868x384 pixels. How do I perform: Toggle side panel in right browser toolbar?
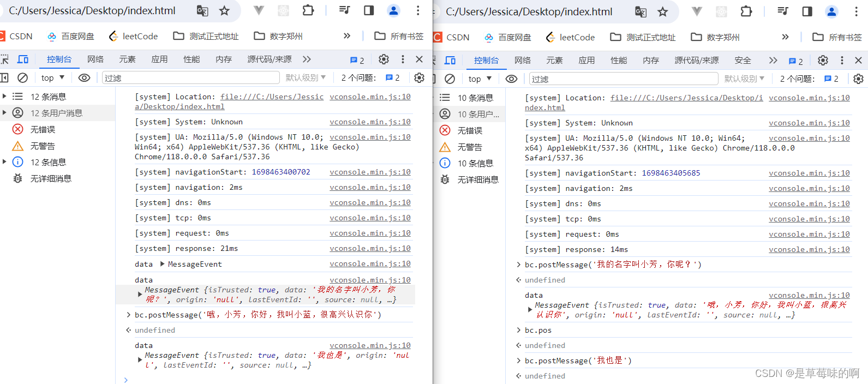point(807,11)
